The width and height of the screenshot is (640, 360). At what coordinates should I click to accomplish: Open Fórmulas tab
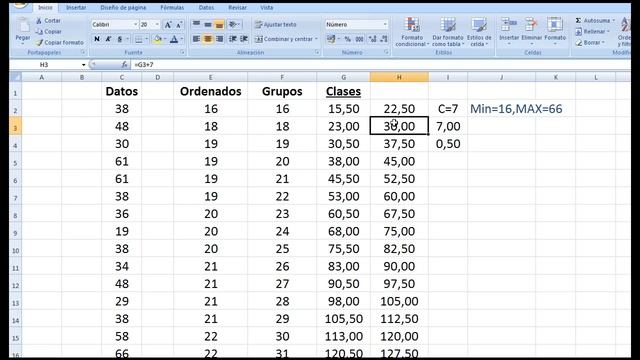point(172,8)
